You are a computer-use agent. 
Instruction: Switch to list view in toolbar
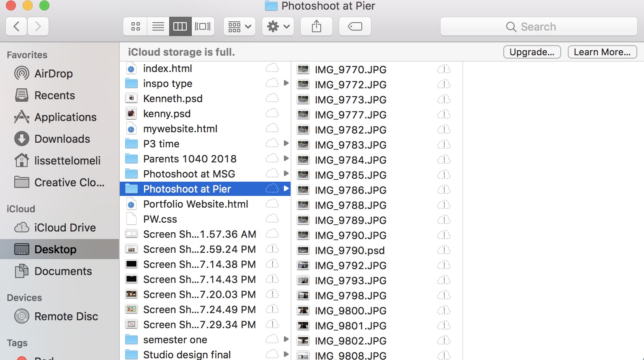click(x=158, y=27)
